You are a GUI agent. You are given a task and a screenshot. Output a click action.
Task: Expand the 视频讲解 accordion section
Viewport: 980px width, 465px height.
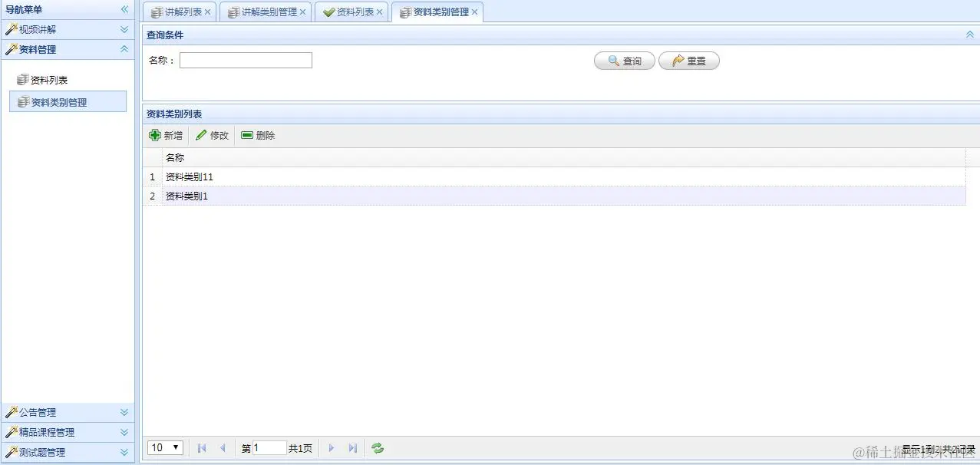point(124,30)
